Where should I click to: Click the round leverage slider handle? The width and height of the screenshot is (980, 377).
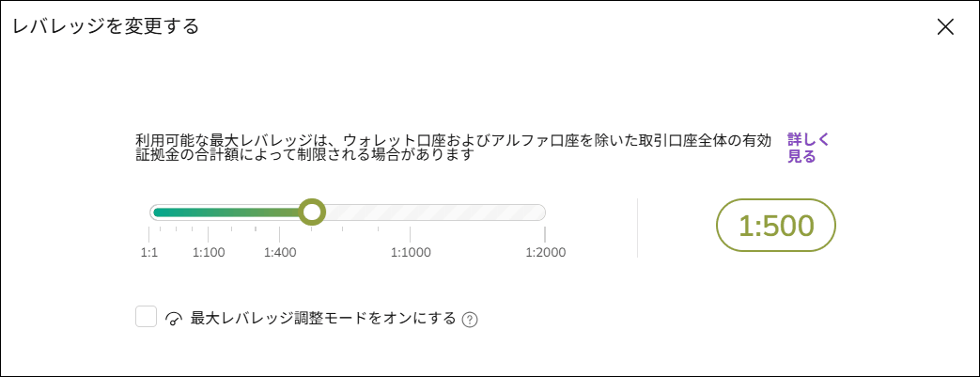(312, 212)
